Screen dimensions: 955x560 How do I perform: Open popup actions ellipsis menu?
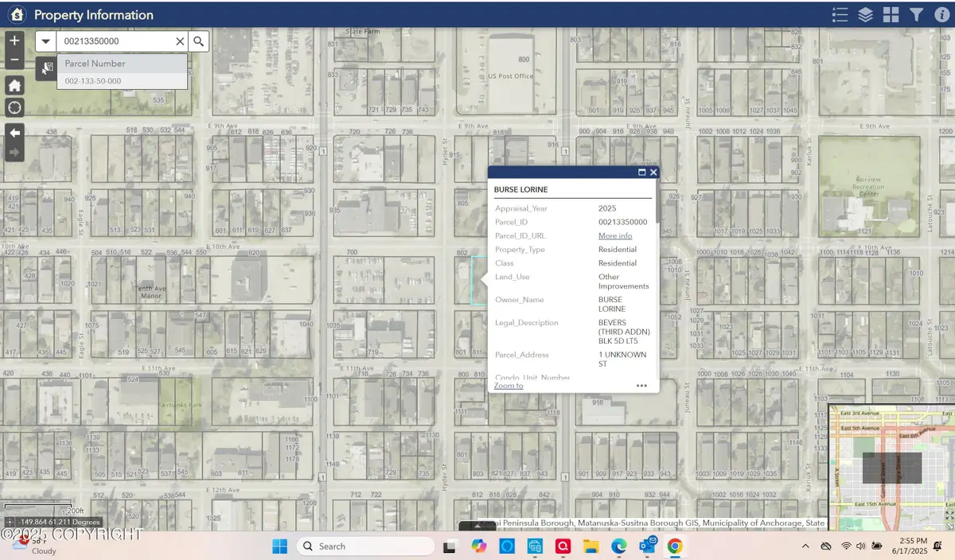[x=641, y=386]
